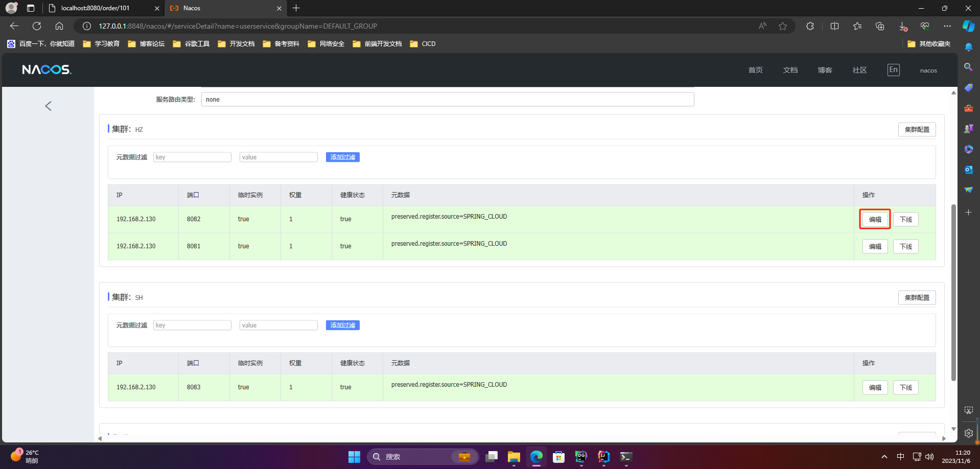This screenshot has width=980, height=469.
Task: Click 集群配置 for the SH cluster
Action: 917,298
